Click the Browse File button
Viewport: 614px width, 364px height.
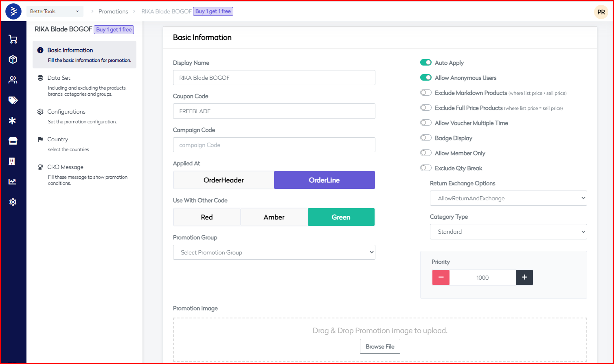click(x=380, y=346)
